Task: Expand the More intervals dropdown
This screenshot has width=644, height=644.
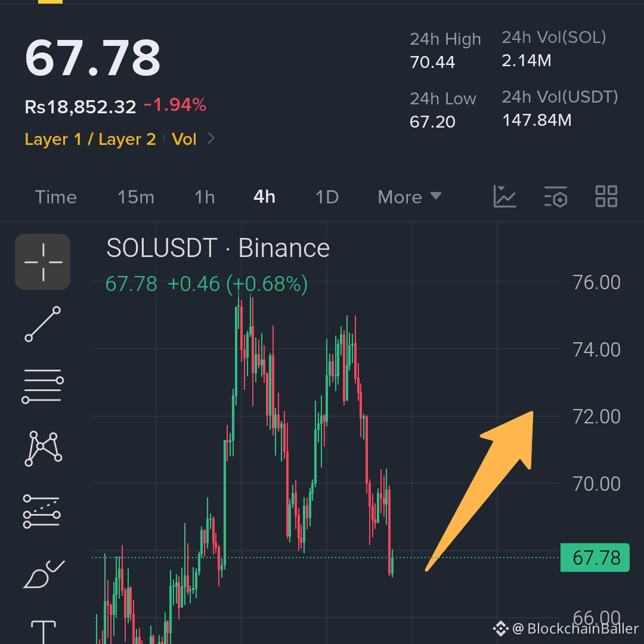Action: 410,197
